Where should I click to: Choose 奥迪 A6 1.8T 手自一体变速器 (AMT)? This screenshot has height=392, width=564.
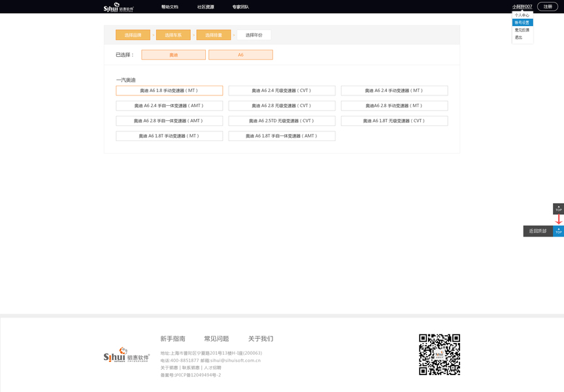282,136
